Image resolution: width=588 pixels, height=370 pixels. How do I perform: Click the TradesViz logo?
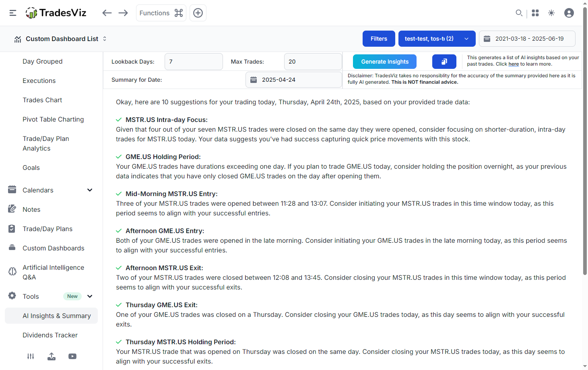pos(56,13)
